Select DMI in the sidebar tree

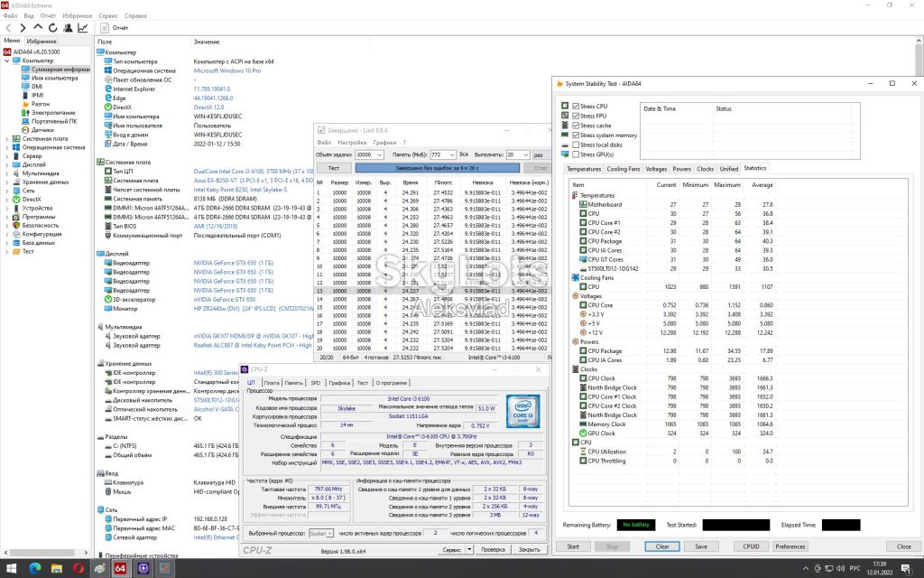coord(36,87)
